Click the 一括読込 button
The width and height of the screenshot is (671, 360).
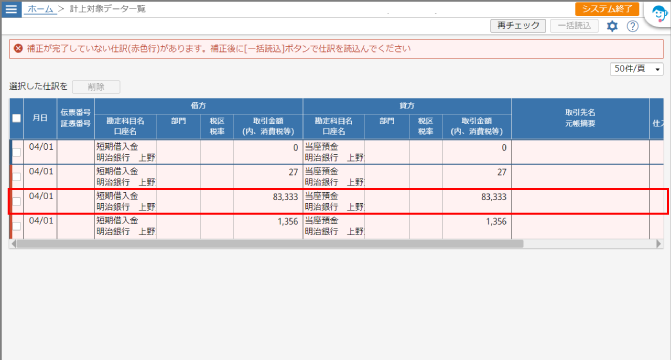[574, 26]
